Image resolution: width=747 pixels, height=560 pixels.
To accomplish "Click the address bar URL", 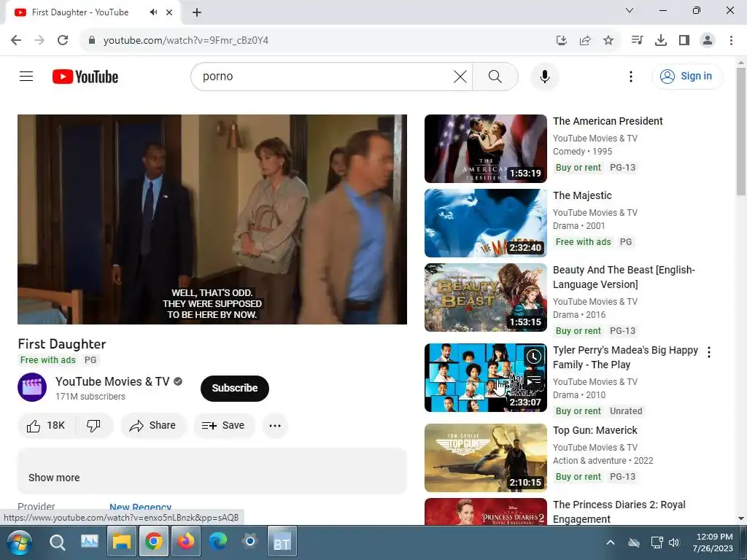I will [x=186, y=41].
